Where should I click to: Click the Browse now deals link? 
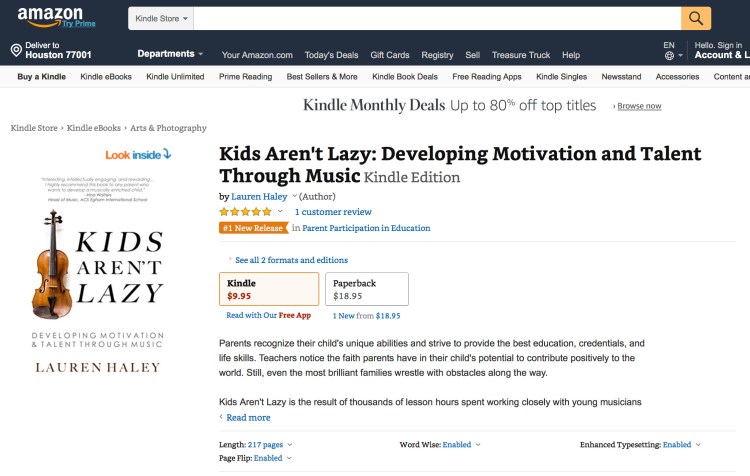639,106
